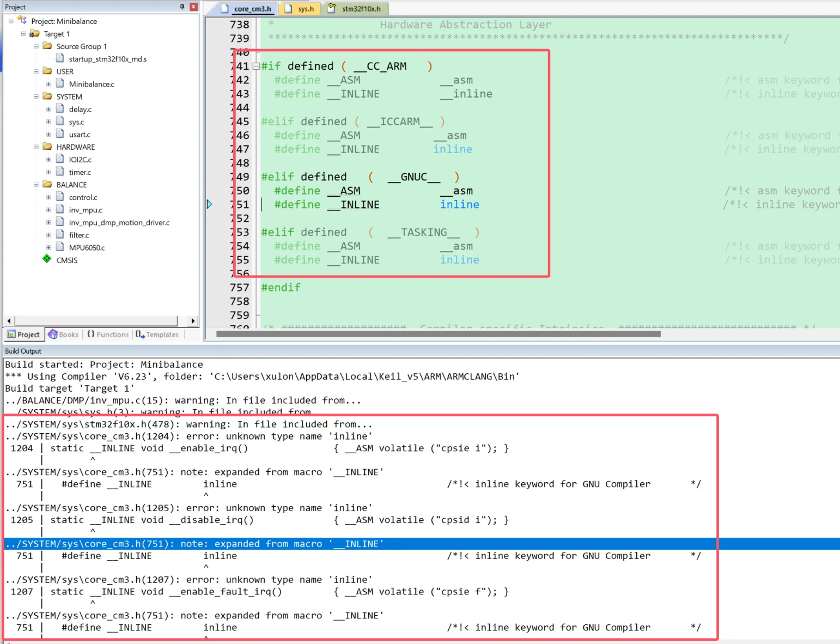Collapse the code fold at line 741
This screenshot has width=840, height=644.
tap(255, 66)
